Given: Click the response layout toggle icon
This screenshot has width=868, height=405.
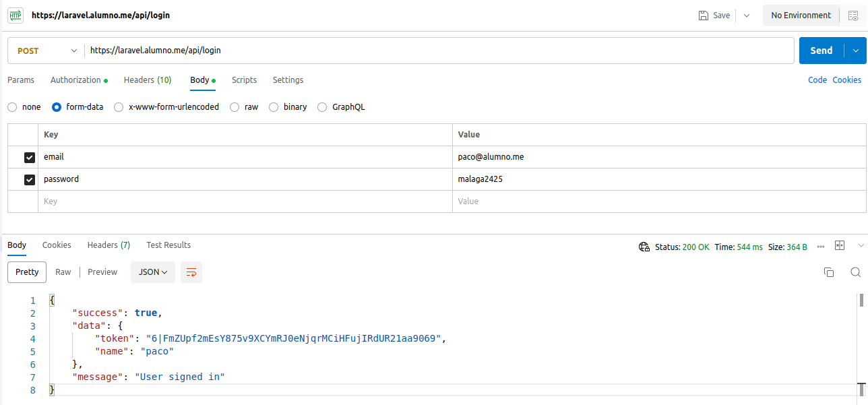Looking at the screenshot, I should click(840, 246).
